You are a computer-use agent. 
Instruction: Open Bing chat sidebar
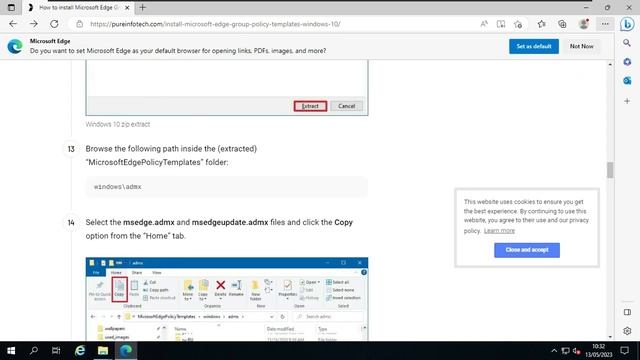627,24
